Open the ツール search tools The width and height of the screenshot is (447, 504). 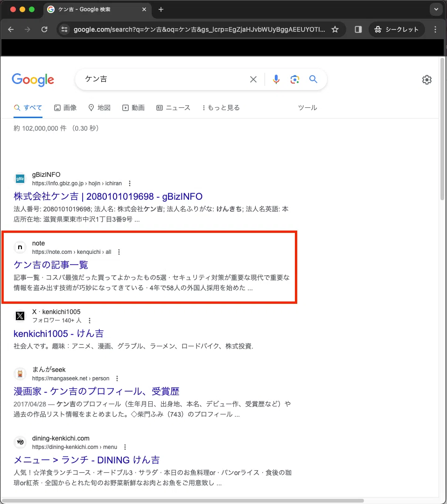point(307,108)
